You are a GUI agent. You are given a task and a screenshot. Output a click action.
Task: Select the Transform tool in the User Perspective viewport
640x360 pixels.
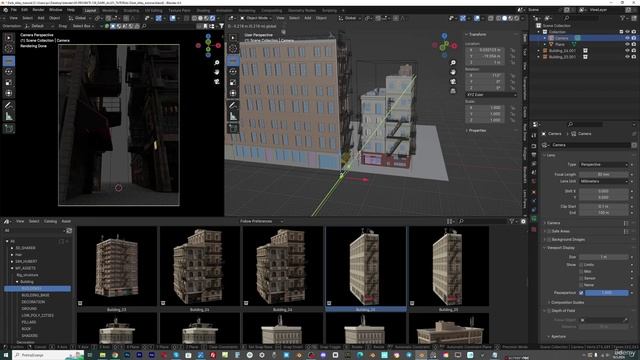(233, 93)
